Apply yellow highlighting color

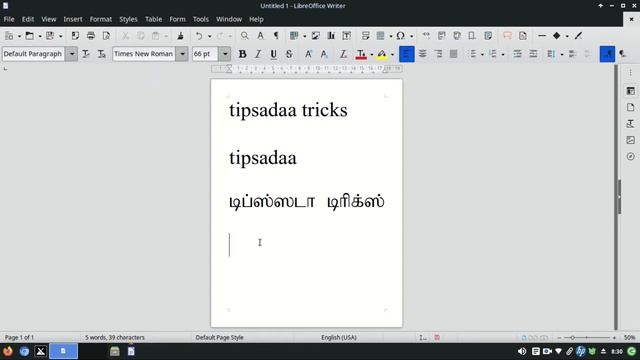tap(382, 54)
